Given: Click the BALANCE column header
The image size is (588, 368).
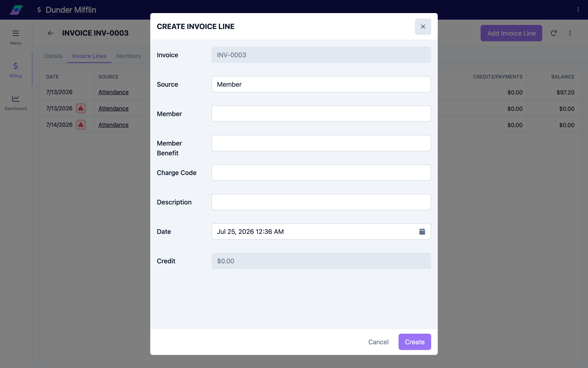Looking at the screenshot, I should coord(563,77).
